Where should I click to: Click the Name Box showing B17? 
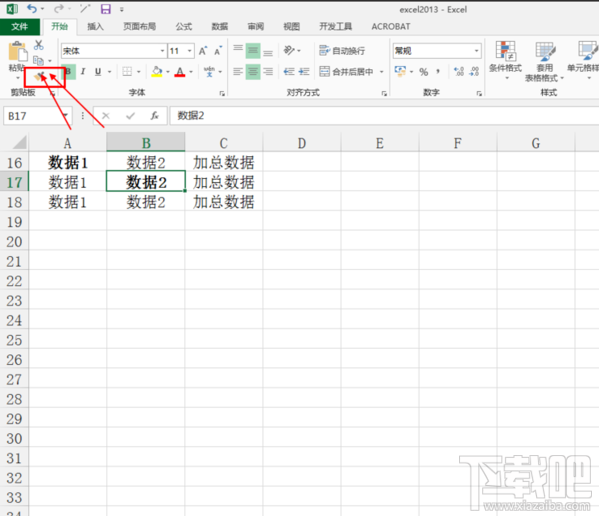tap(33, 116)
